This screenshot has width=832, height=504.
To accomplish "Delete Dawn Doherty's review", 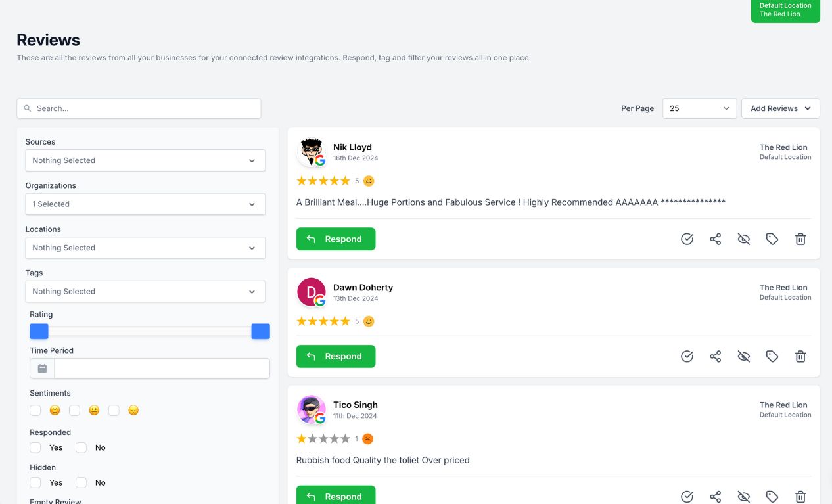I will click(x=800, y=355).
